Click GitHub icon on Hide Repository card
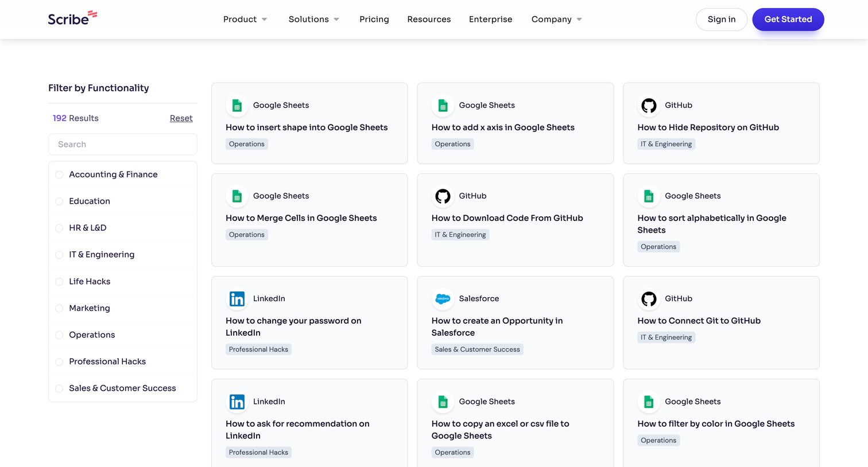Image resolution: width=868 pixels, height=467 pixels. pyautogui.click(x=649, y=106)
